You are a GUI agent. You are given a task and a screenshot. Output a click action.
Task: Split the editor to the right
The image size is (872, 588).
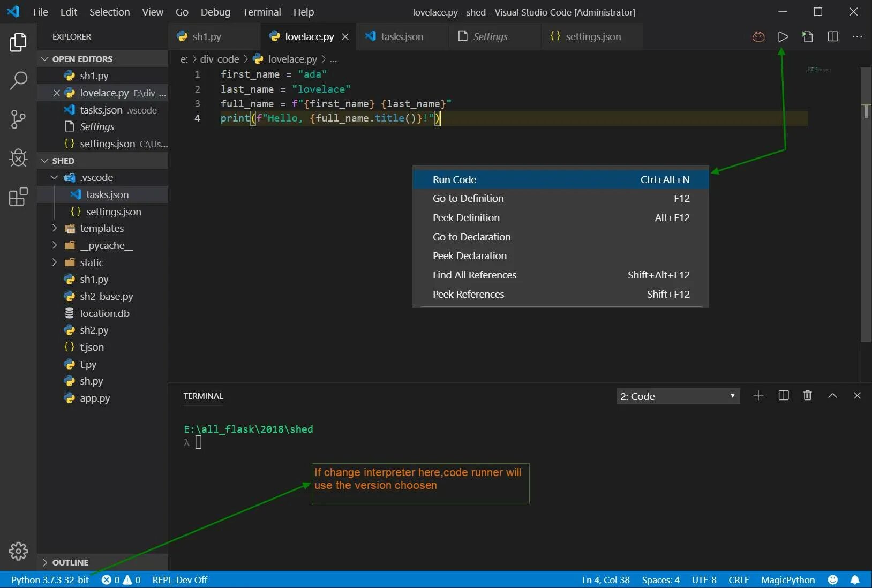coord(833,36)
